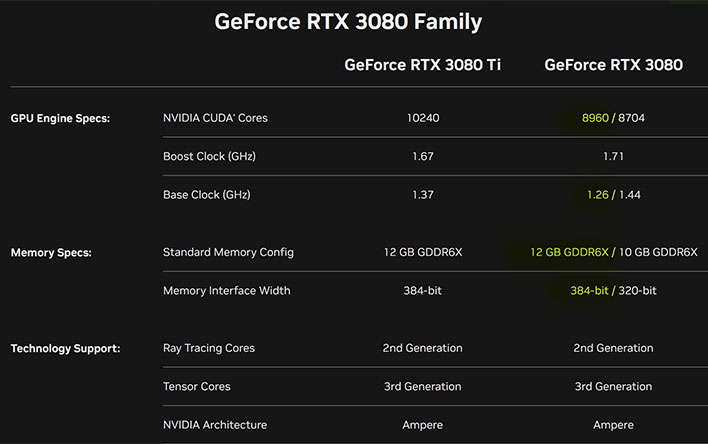Click the Ray Tracing Cores row label
This screenshot has width=708, height=444.
click(x=209, y=348)
